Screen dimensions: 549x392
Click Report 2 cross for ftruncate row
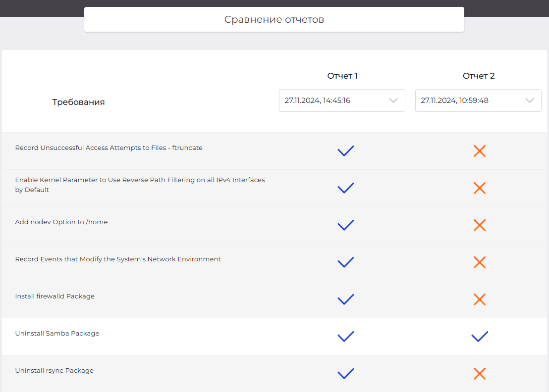coord(479,151)
